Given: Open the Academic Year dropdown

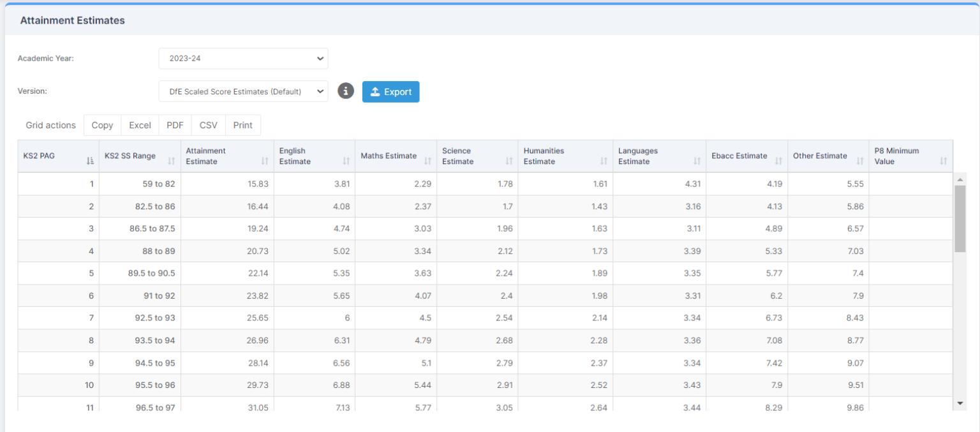Looking at the screenshot, I should [243, 58].
